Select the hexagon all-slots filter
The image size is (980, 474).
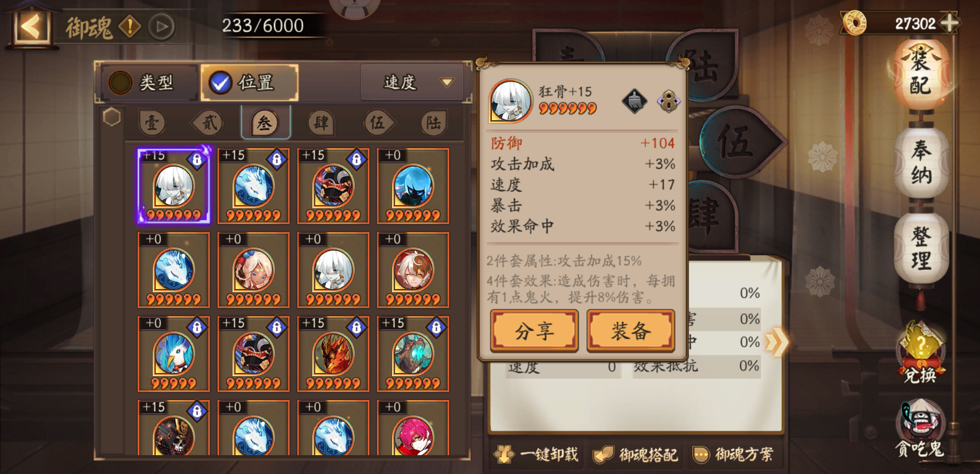click(x=112, y=117)
